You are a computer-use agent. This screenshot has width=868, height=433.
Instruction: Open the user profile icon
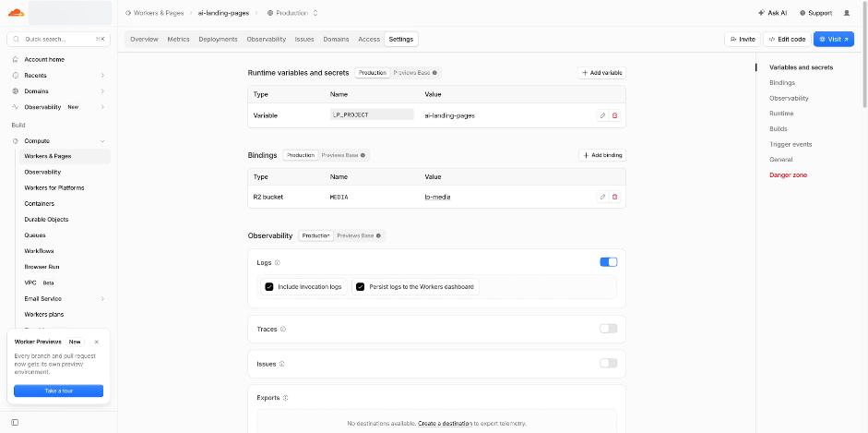click(847, 13)
